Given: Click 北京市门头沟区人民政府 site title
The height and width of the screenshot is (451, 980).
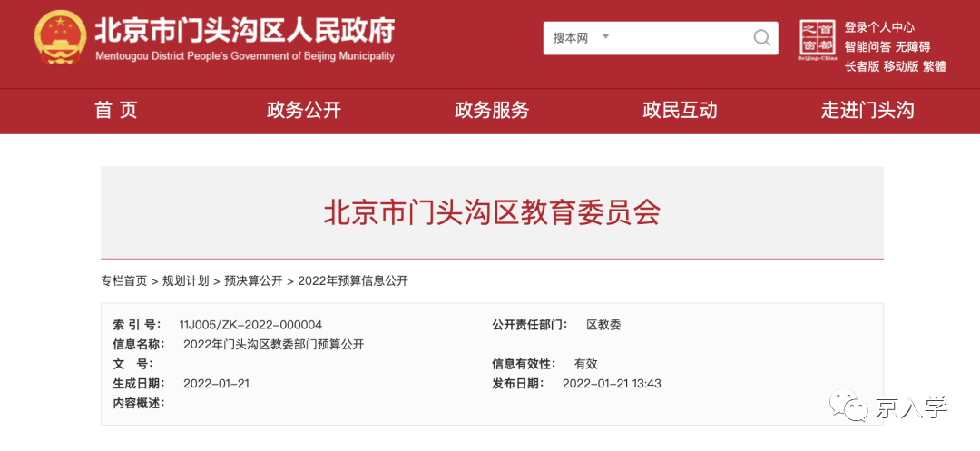Looking at the screenshot, I should point(244,29).
